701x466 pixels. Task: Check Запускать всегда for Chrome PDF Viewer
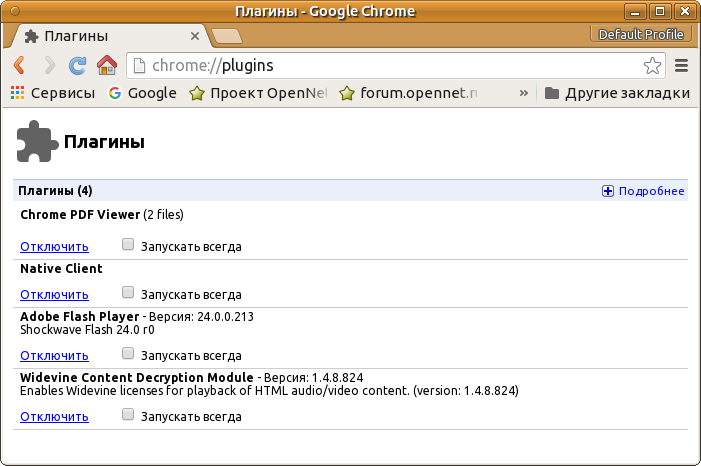point(128,244)
